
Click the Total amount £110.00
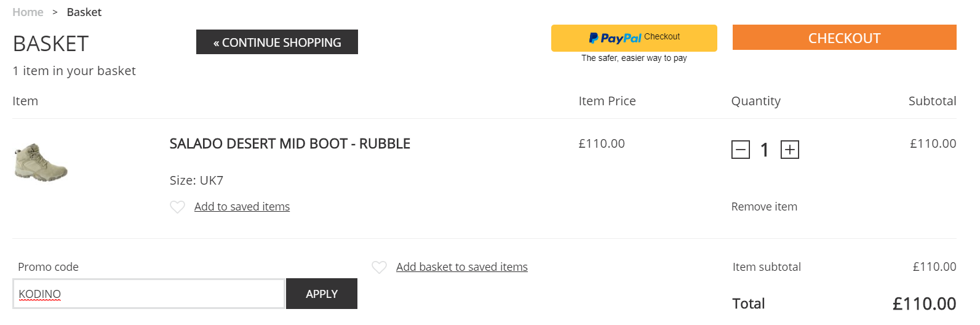coord(924,303)
